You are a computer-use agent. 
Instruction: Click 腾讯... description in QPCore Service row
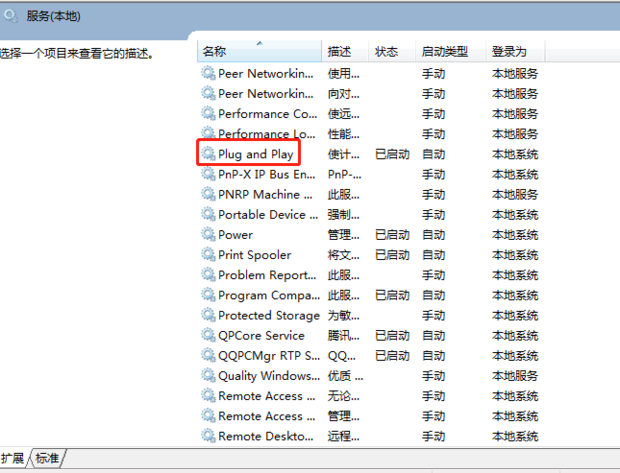click(x=344, y=335)
